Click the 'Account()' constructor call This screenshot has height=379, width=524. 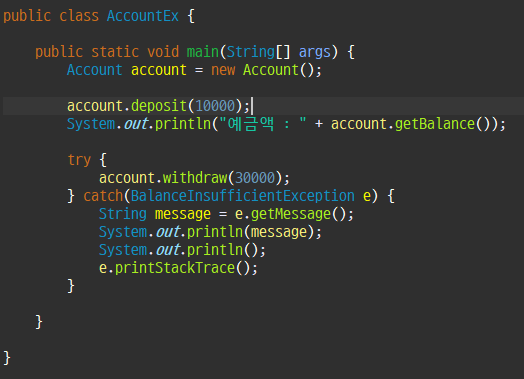tap(278, 70)
